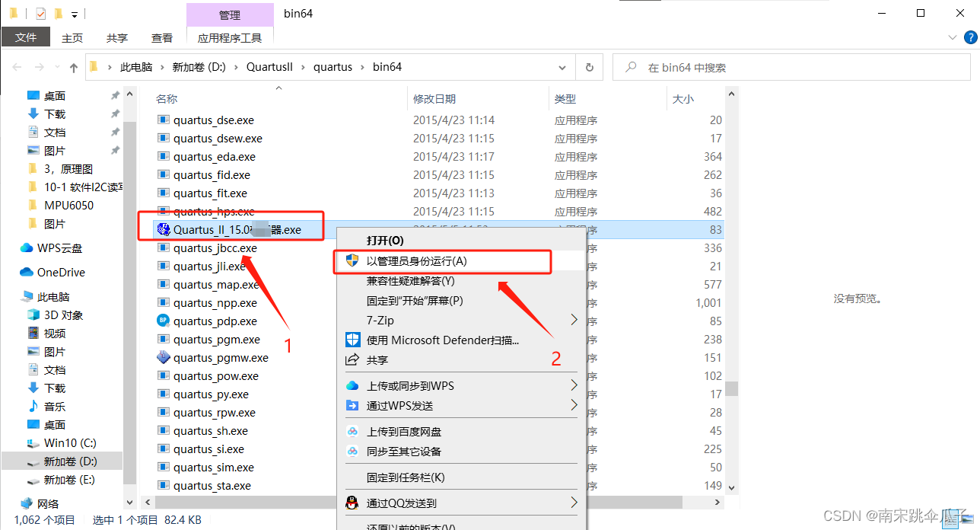Switch to the 查看 ribbon tab
Screen dimensions: 980x530
(x=162, y=37)
